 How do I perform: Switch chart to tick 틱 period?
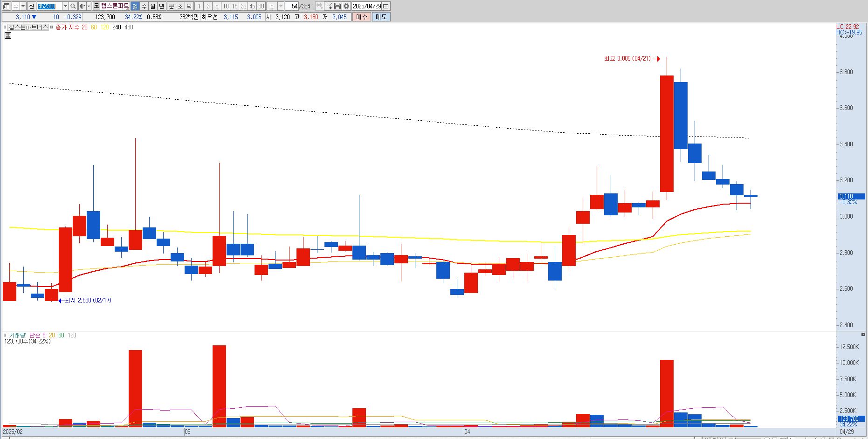click(x=189, y=6)
